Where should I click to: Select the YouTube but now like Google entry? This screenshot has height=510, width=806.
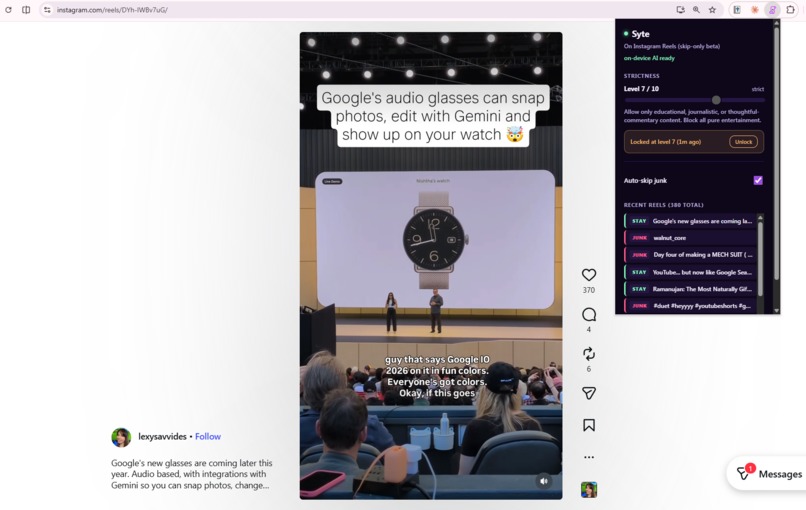pos(690,272)
